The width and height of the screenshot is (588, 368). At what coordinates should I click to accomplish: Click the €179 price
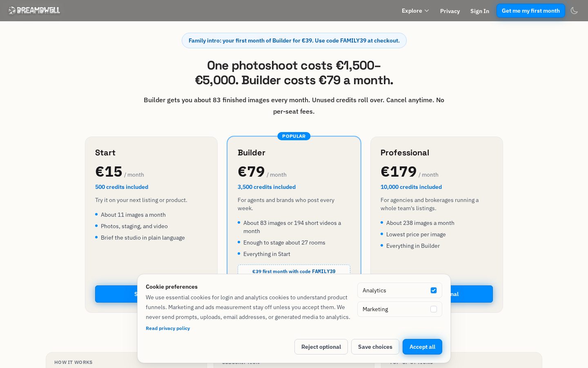tap(399, 171)
